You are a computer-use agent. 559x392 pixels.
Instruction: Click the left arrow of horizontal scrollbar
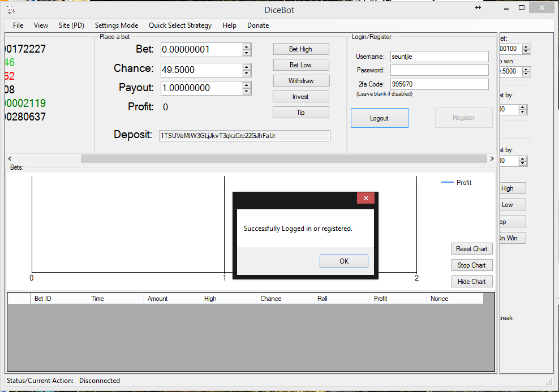[10, 158]
